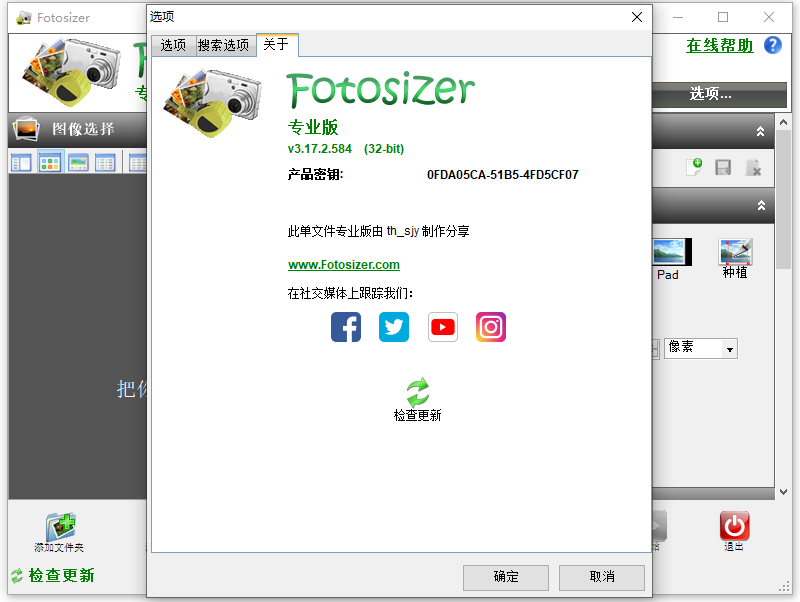The image size is (800, 602).
Task: Click the 专业版 edition label
Action: (313, 127)
